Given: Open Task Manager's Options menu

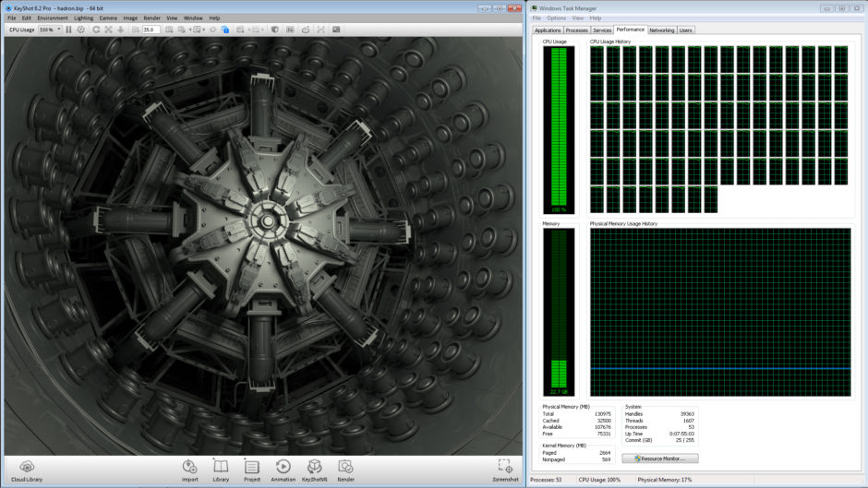Looking at the screenshot, I should (x=556, y=18).
